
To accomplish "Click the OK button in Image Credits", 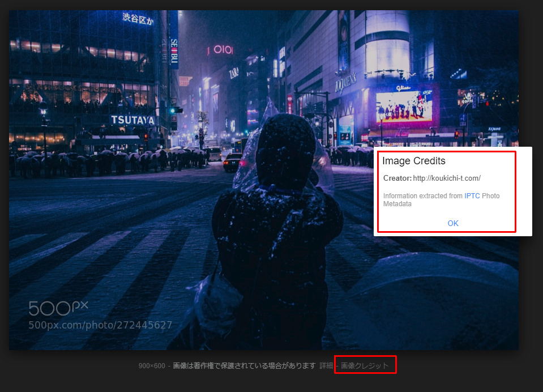I will pos(452,223).
